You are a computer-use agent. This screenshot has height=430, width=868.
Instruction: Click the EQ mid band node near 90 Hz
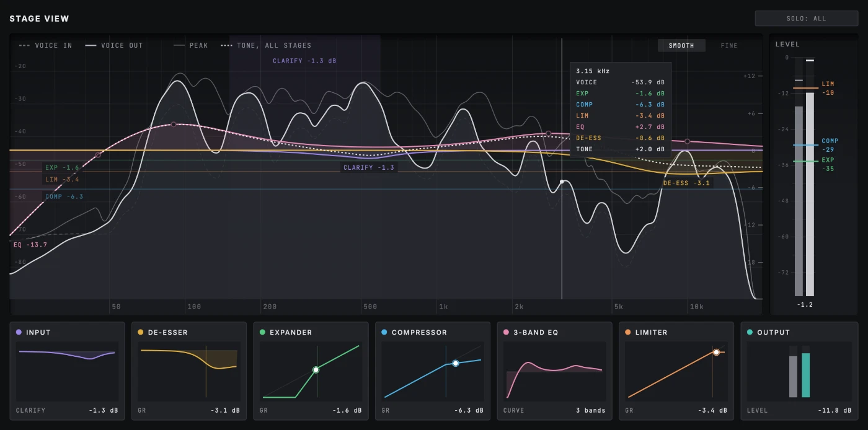(174, 125)
